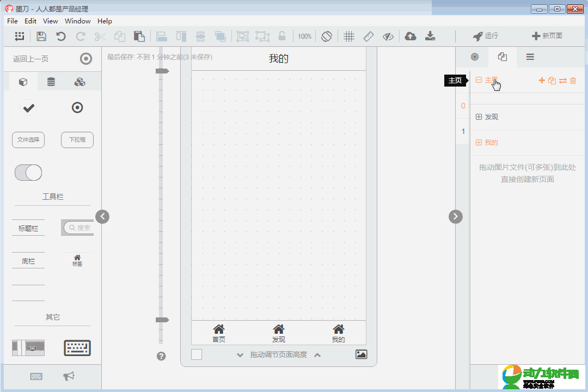Open the View menu

[50, 21]
